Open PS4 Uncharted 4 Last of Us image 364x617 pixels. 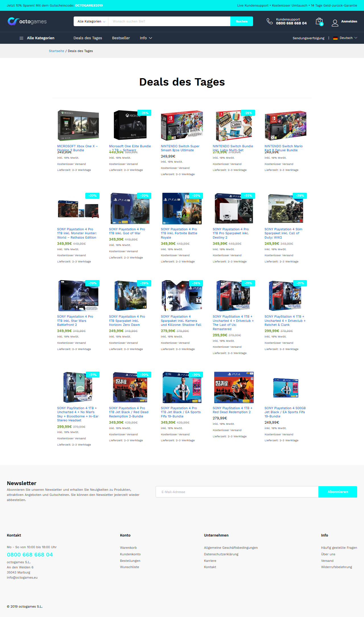coord(234,296)
